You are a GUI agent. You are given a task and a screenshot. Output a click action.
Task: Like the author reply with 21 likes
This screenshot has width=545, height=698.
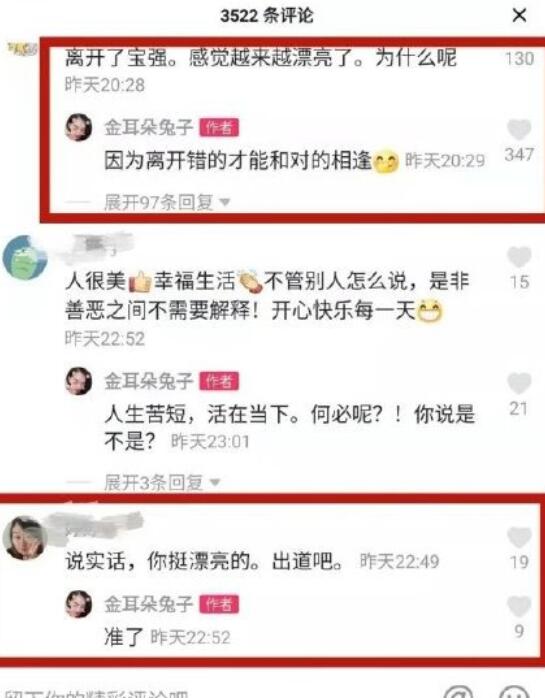[x=519, y=383]
